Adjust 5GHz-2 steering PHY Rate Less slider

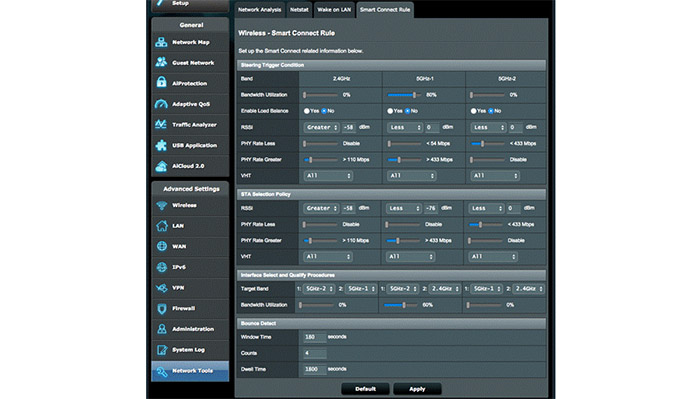(488, 143)
